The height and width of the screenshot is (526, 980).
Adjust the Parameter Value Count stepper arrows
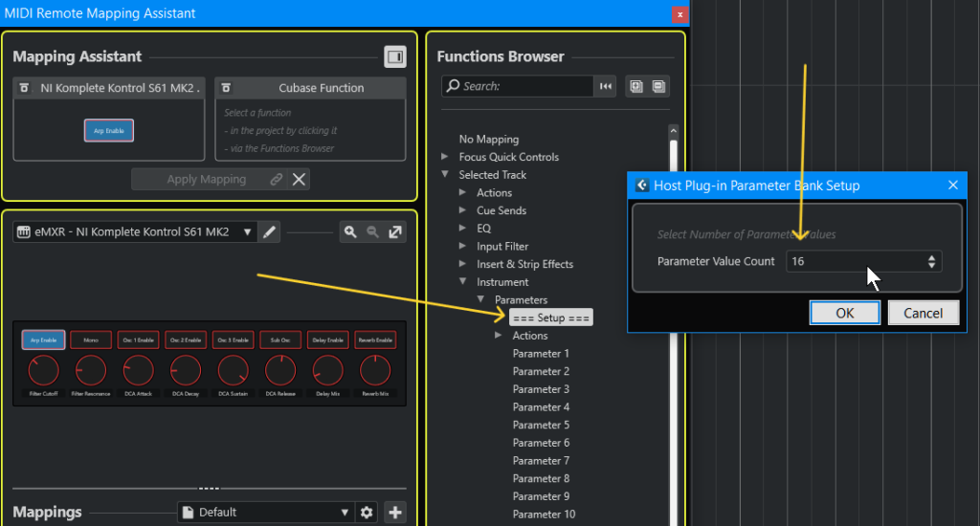(x=931, y=261)
